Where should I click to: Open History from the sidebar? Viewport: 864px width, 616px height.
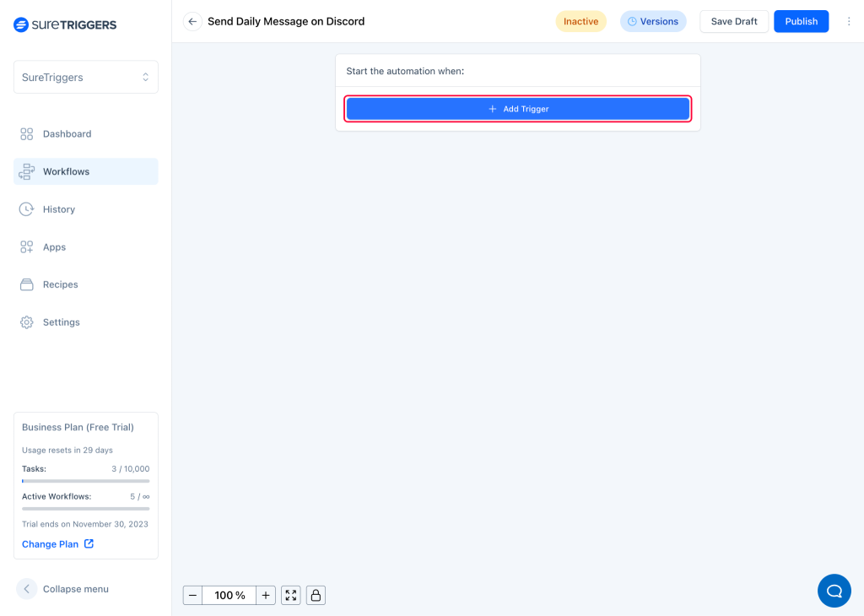(59, 209)
